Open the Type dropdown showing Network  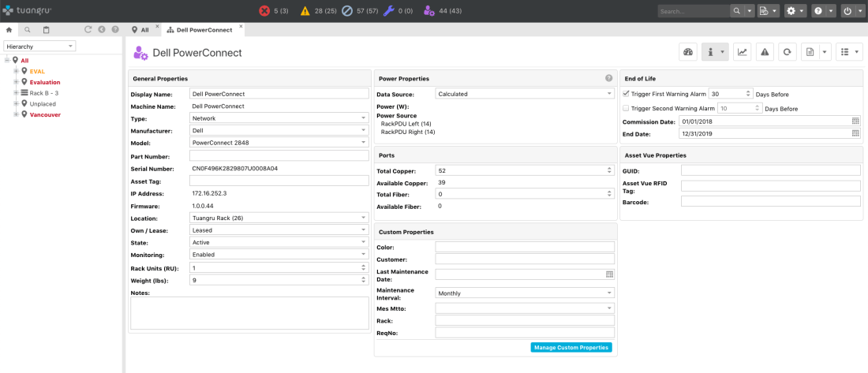tap(279, 117)
